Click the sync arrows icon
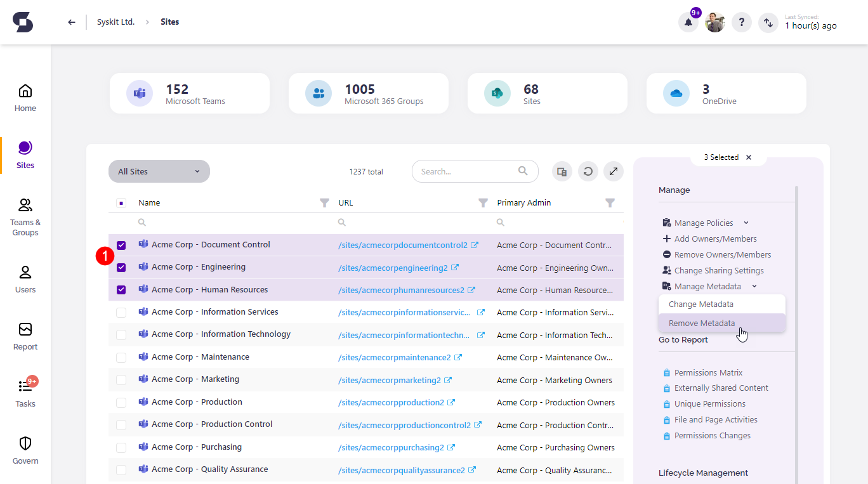868x484 pixels. (768, 23)
